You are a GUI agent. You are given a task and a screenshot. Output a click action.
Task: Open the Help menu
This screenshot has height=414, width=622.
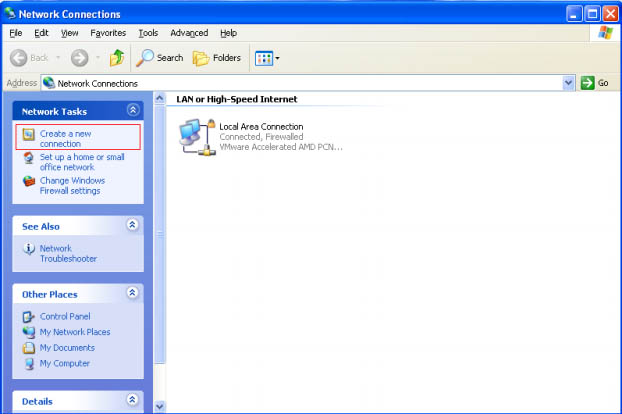(x=228, y=33)
